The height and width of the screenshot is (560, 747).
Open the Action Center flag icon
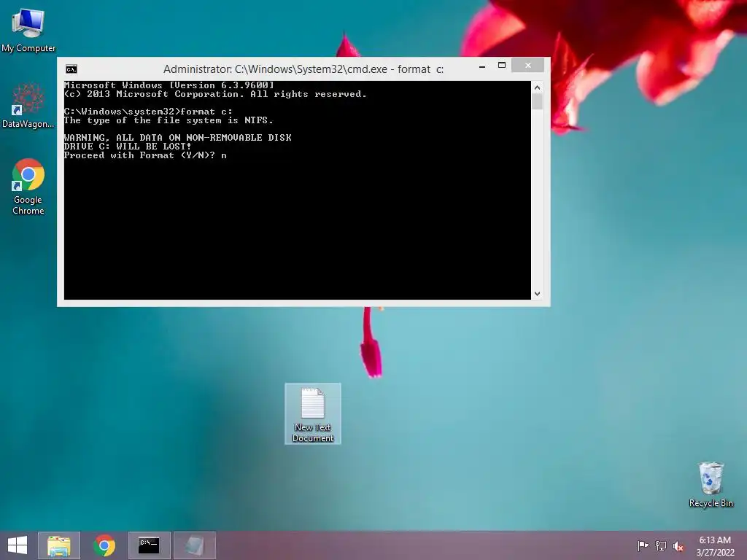pyautogui.click(x=643, y=545)
